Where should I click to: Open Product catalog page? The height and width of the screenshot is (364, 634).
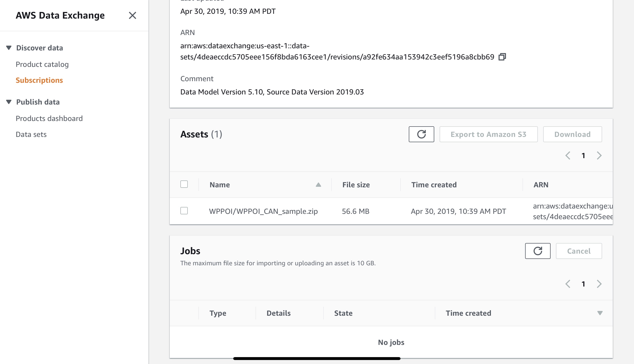(42, 64)
